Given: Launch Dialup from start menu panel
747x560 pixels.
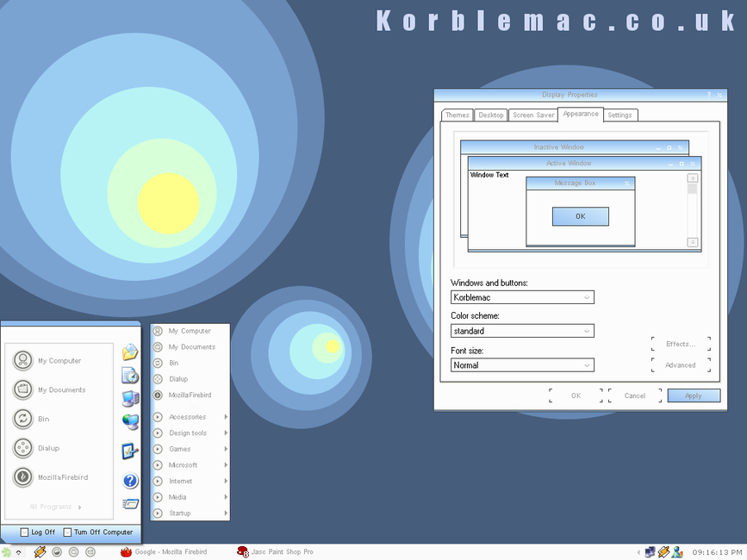Looking at the screenshot, I should [35, 448].
